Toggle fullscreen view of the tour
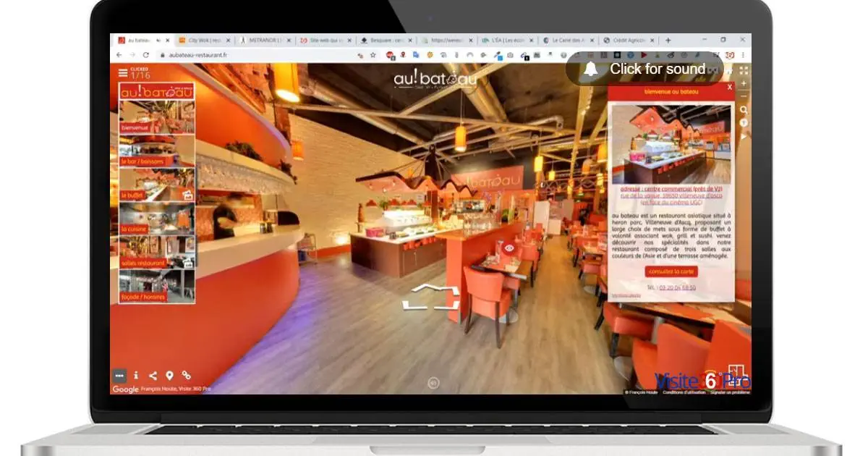Viewport: 868px width, 456px height. [744, 70]
